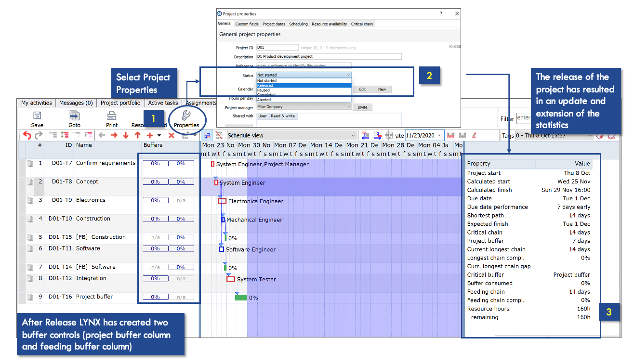Click the Buffers column header

coord(153,145)
